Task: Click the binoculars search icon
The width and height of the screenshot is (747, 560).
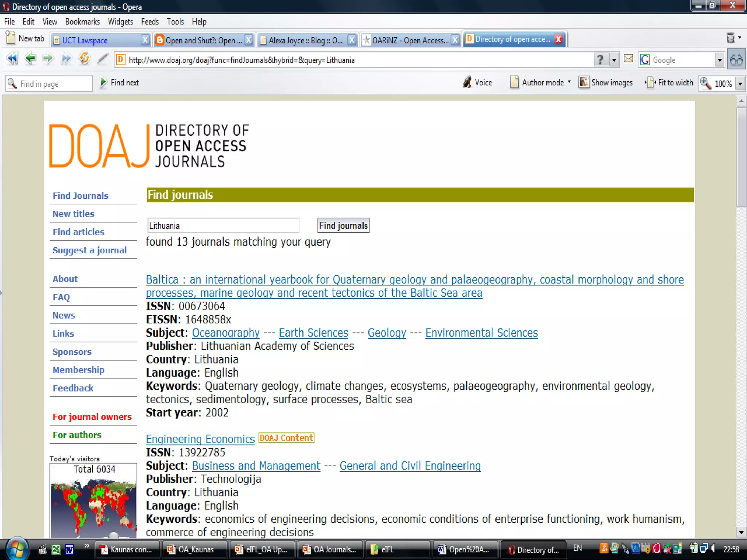Action: point(736,60)
